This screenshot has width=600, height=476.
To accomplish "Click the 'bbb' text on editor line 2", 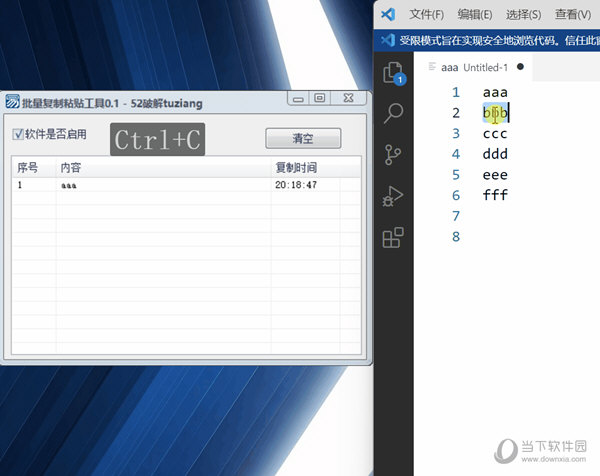I will (495, 113).
